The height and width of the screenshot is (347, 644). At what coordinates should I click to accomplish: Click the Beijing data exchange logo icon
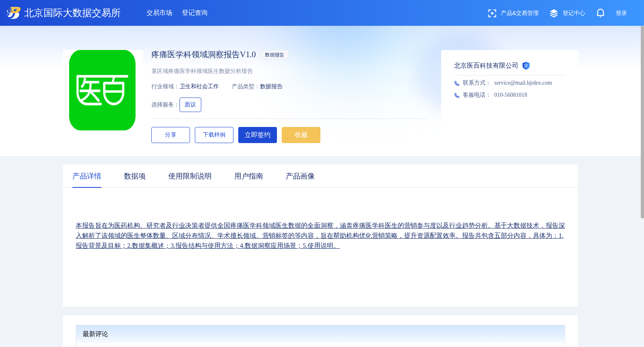[13, 13]
